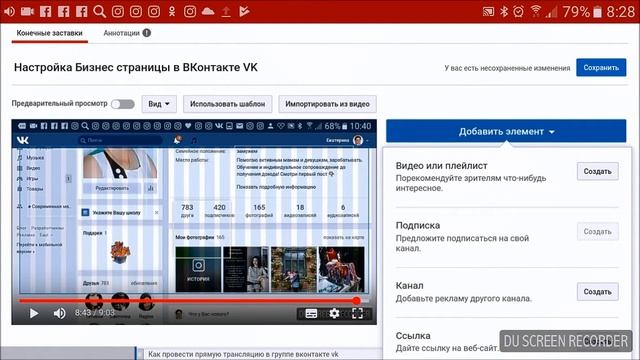Click the disabled Подписка Создать button
640x360 pixels.
(598, 231)
